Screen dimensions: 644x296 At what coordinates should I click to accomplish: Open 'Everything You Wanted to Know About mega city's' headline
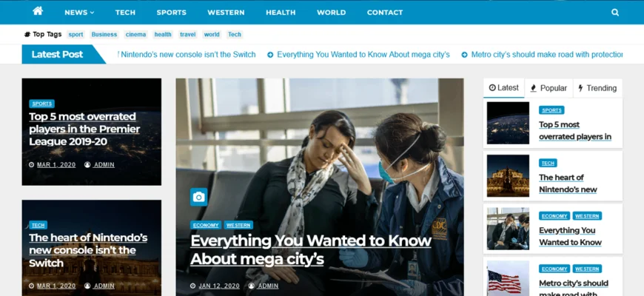pyautogui.click(x=311, y=249)
